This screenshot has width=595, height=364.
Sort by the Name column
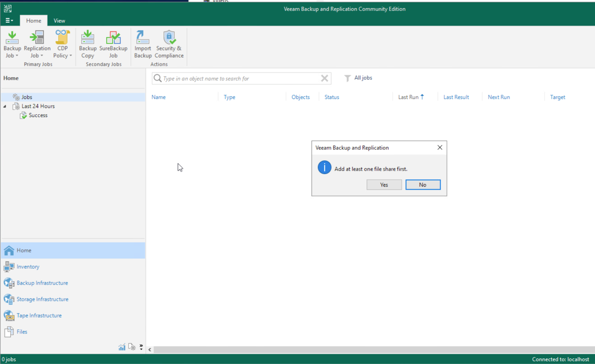point(158,97)
